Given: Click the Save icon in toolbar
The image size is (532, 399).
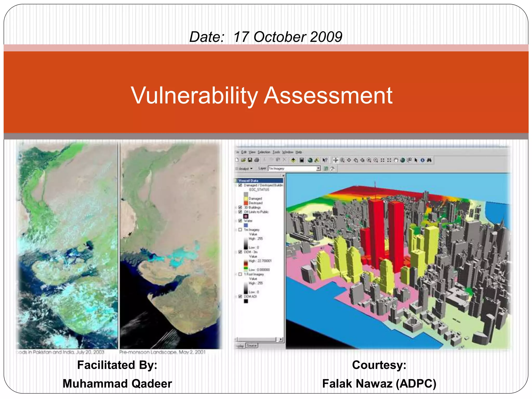Looking at the screenshot, I should [250, 160].
